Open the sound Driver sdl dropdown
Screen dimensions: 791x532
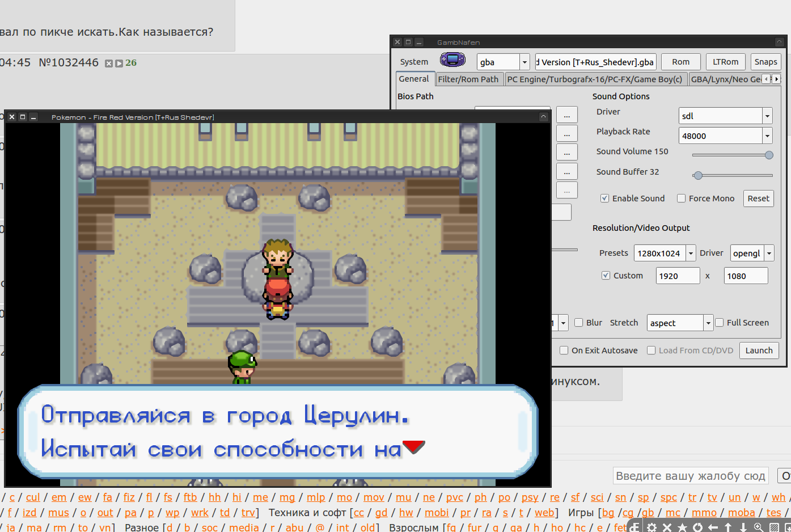pyautogui.click(x=767, y=116)
